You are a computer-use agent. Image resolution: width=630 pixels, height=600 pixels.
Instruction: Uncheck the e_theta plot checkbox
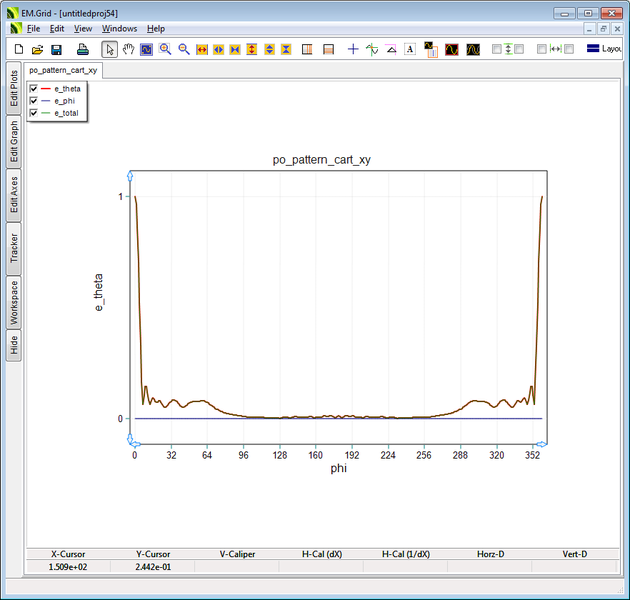point(34,89)
